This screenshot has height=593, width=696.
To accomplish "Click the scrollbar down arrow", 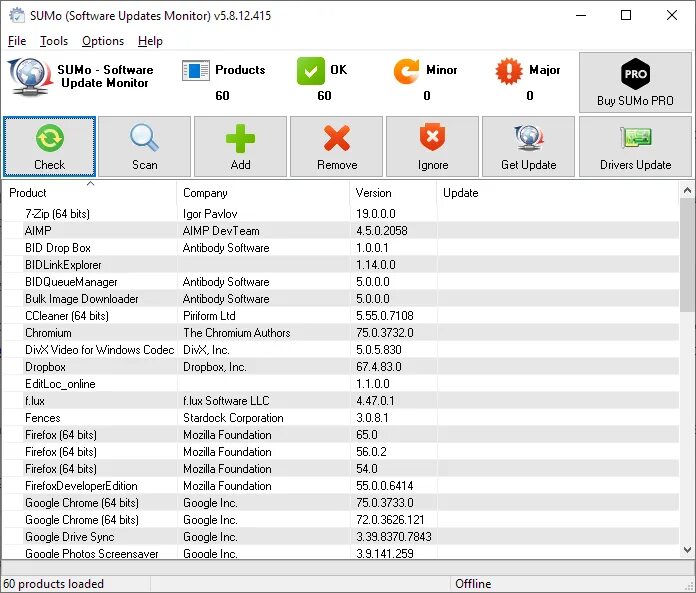I will [687, 550].
